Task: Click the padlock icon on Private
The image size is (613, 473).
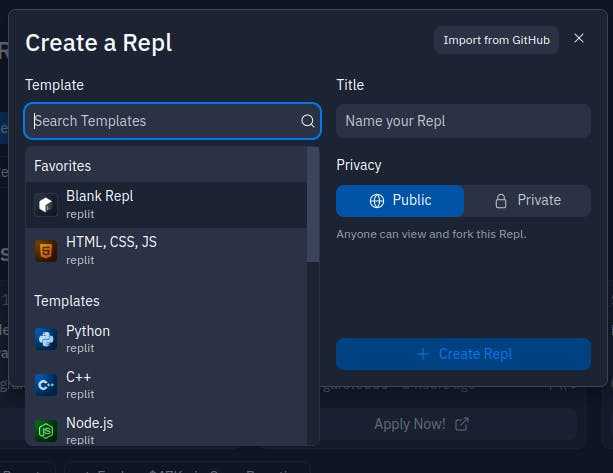Action: tap(501, 201)
